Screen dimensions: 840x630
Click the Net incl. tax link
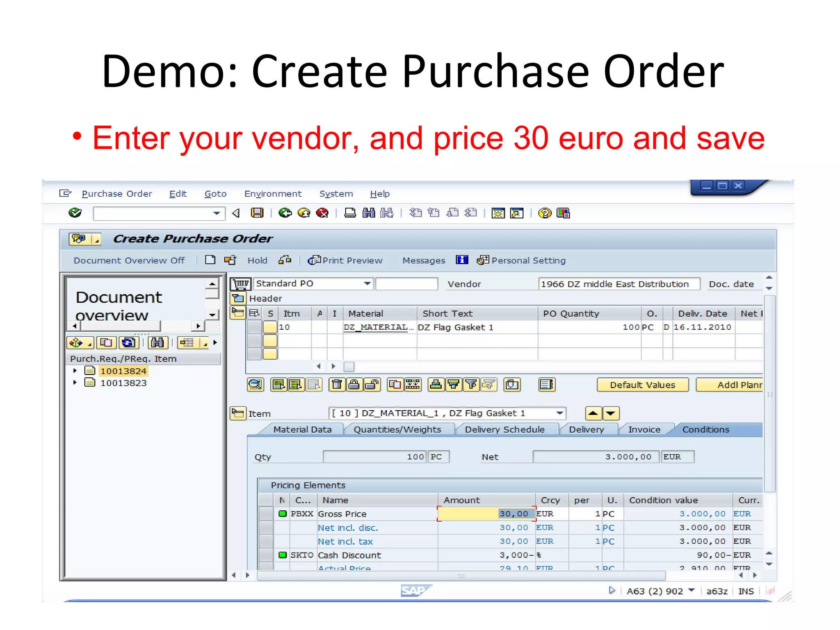coord(345,541)
